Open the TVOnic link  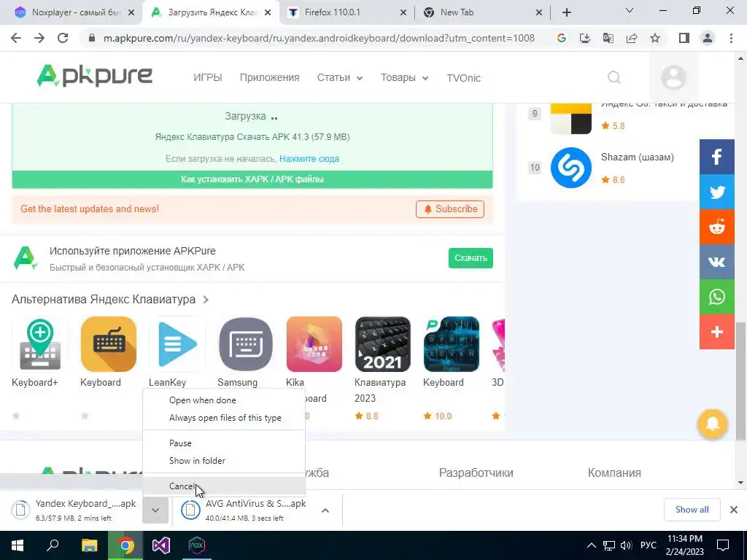tap(463, 77)
